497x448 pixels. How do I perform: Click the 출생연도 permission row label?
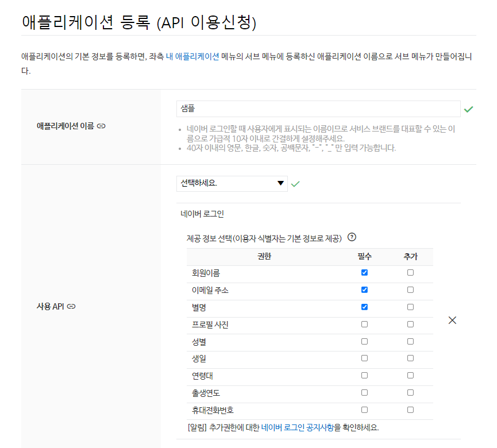click(x=206, y=393)
